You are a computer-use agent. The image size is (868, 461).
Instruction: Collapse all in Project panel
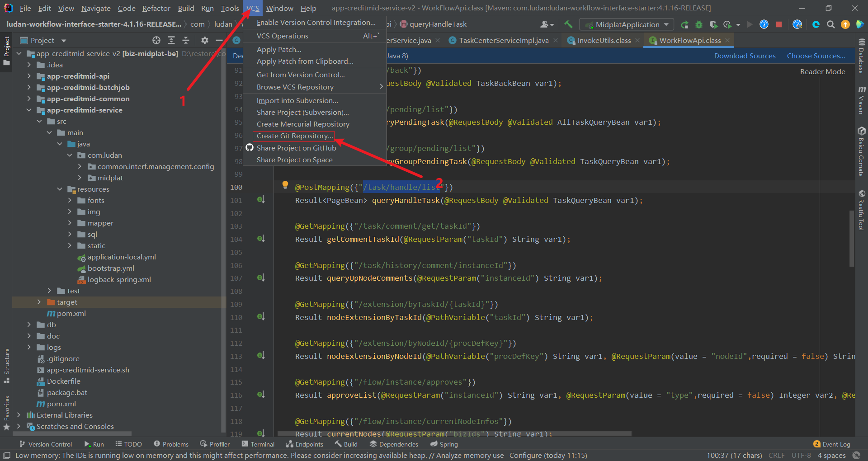pos(186,40)
